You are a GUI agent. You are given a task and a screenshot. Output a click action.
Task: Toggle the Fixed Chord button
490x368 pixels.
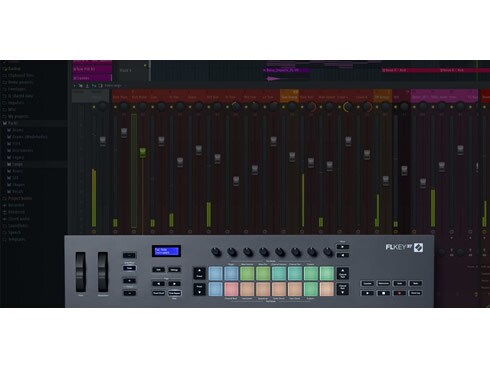coord(158,293)
